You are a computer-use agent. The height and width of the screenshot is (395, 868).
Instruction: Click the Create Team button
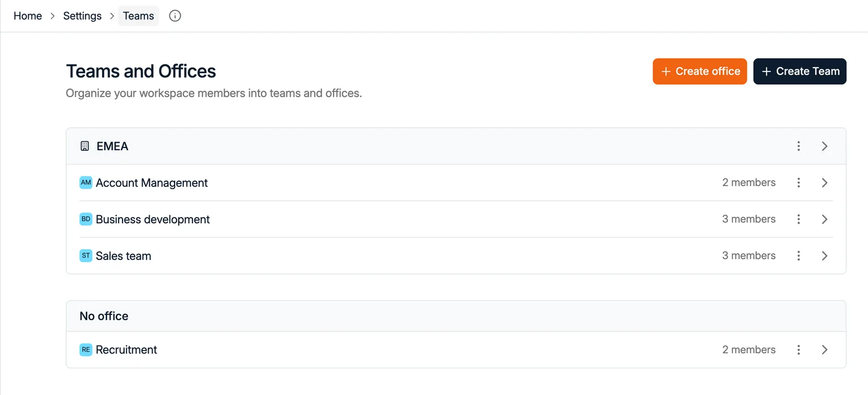(800, 72)
